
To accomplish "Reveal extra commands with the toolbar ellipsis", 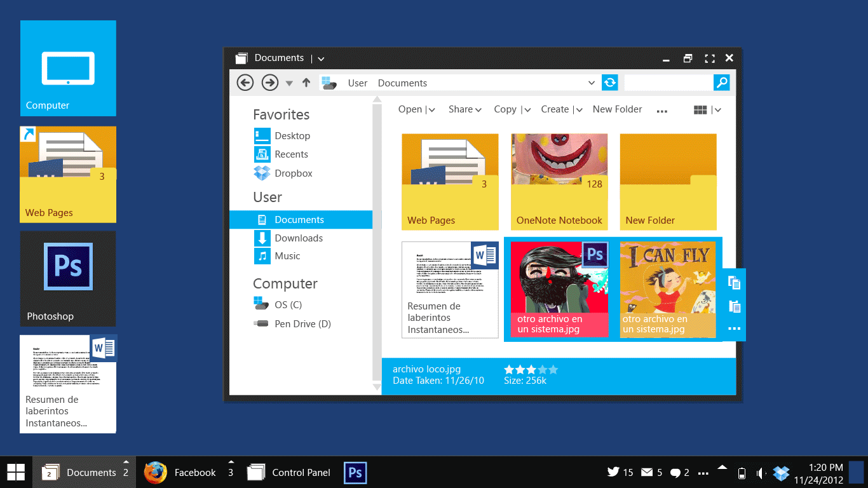I will [x=661, y=111].
